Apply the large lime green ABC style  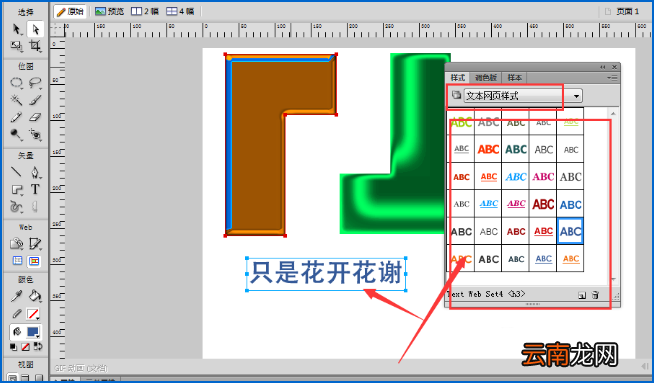point(462,122)
